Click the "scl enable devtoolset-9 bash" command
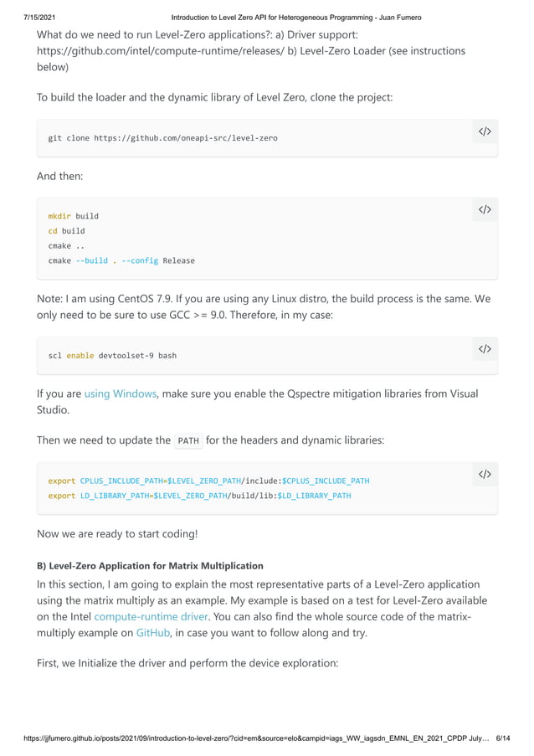Image resolution: width=534 pixels, height=756 pixels. pos(112,356)
